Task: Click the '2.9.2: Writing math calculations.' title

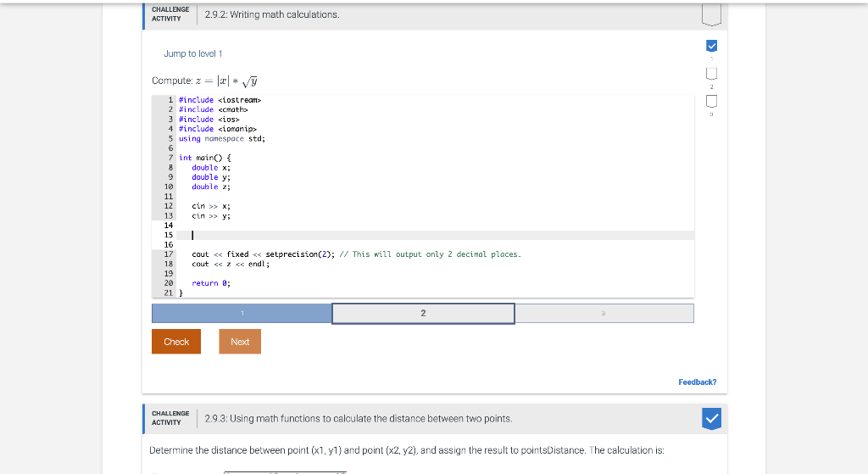Action: pyautogui.click(x=272, y=15)
